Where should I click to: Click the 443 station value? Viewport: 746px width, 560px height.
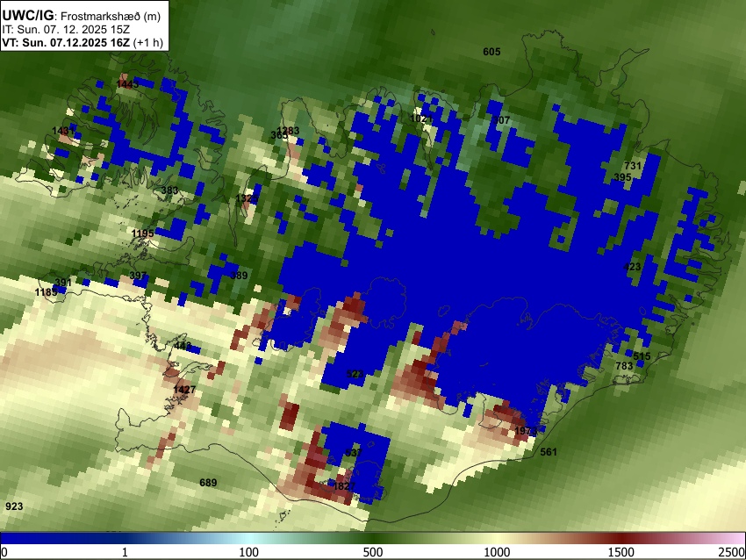tap(183, 346)
